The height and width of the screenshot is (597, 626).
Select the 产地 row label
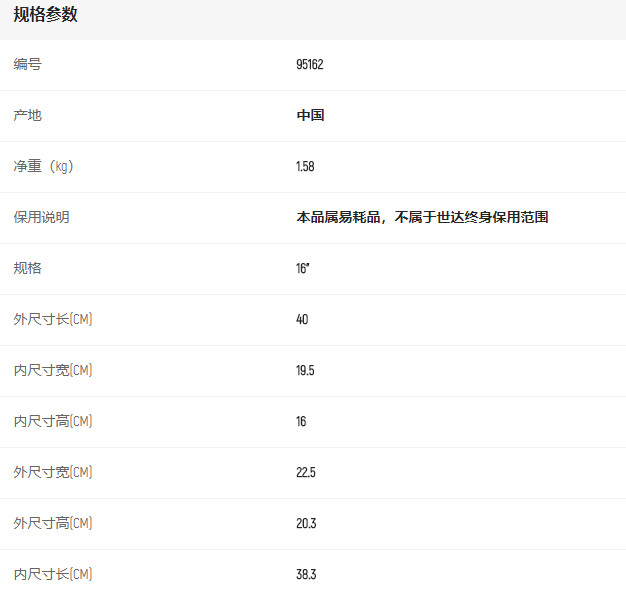coord(28,115)
